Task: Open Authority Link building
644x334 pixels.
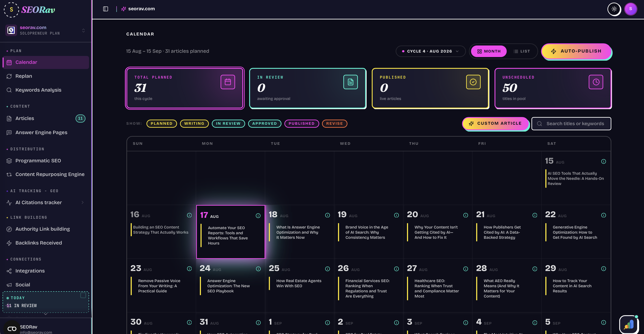Action: click(46, 229)
